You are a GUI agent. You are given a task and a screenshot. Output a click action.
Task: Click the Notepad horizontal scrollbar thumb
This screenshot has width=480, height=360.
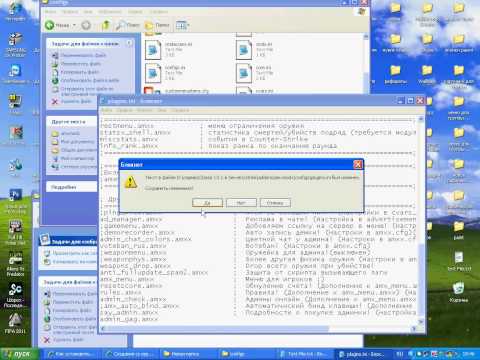218,329
